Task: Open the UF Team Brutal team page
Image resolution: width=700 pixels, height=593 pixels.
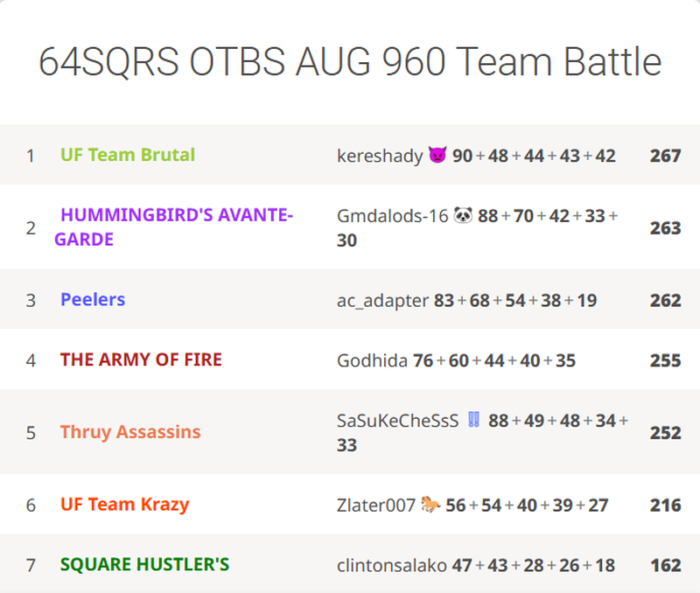Action: (128, 156)
